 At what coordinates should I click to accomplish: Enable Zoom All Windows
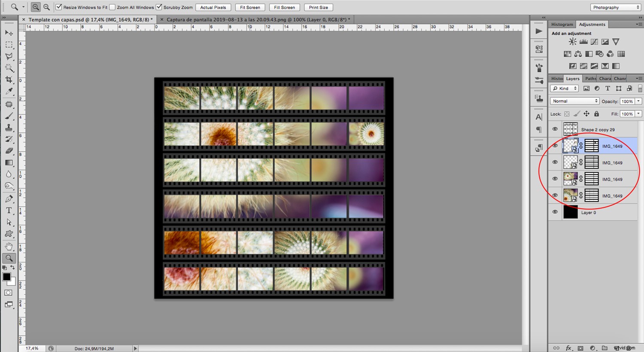[112, 7]
